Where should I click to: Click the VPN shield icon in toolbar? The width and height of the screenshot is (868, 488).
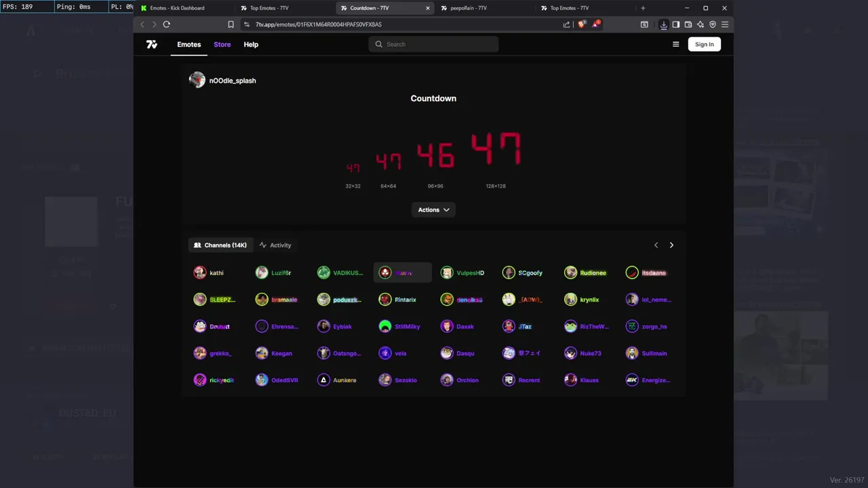[713, 24]
